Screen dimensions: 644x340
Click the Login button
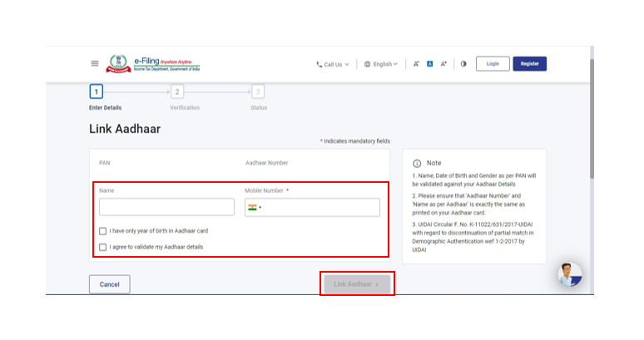click(x=493, y=64)
